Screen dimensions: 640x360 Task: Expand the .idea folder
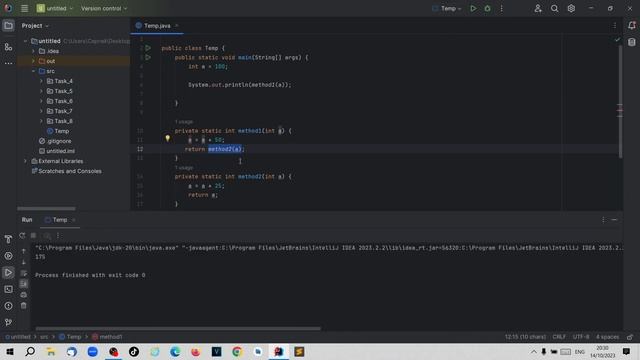point(33,51)
